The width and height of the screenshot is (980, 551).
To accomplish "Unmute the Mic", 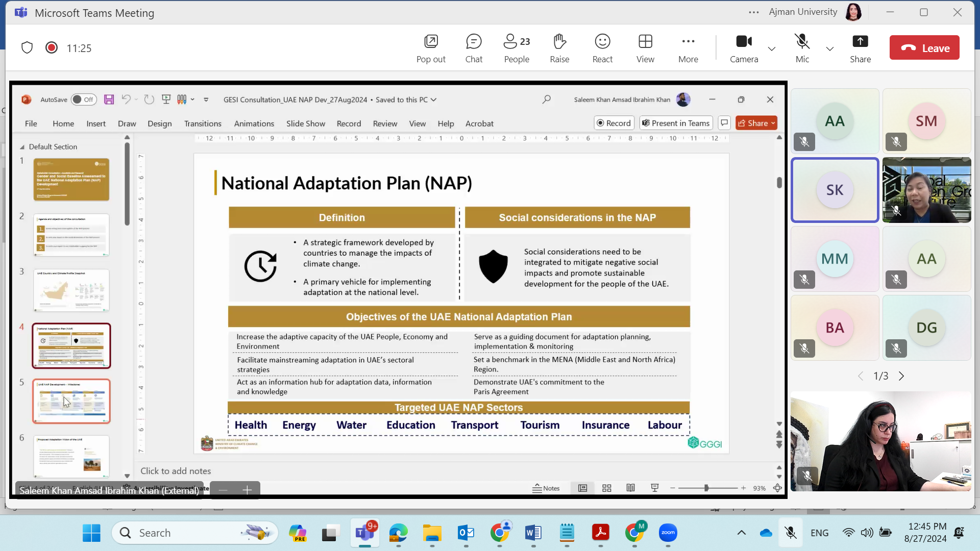I will click(x=801, y=48).
